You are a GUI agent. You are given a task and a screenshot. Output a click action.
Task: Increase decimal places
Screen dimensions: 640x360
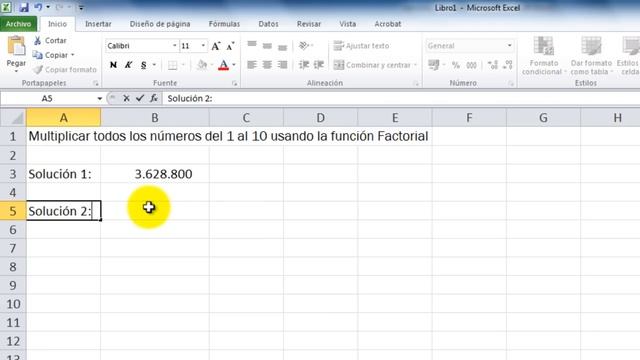(x=493, y=65)
